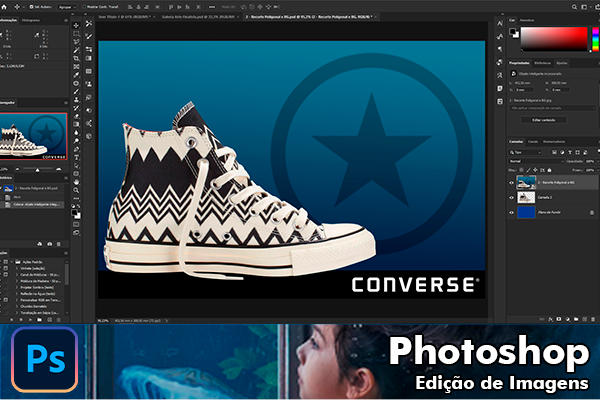Select the Horizontal Type tool
The image size is (600, 400).
pos(76,157)
